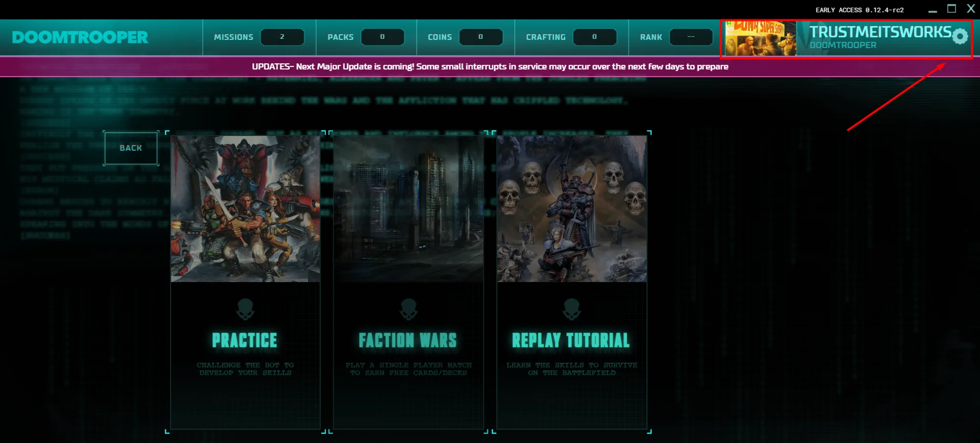Open settings via the gear icon
The height and width of the screenshot is (443, 980).
[x=960, y=36]
